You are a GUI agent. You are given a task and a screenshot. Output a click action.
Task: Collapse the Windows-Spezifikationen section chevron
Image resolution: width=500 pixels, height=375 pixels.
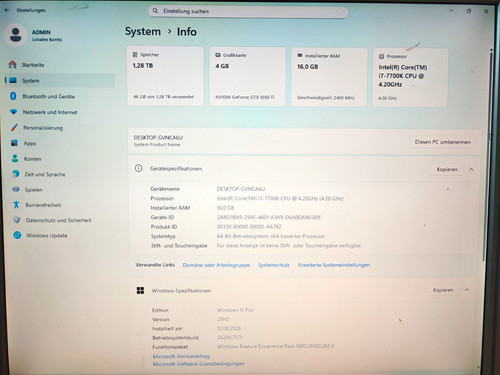point(467,290)
